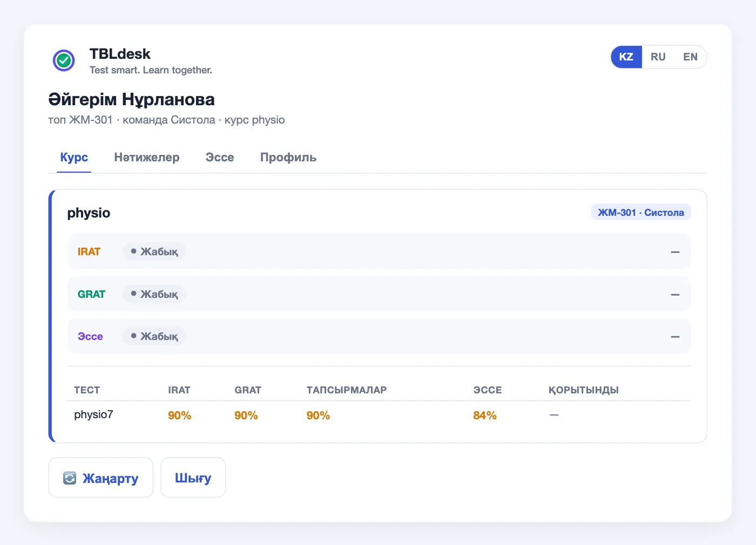756x545 pixels.
Task: Click the ЭССЕ column header
Action: pyautogui.click(x=488, y=390)
